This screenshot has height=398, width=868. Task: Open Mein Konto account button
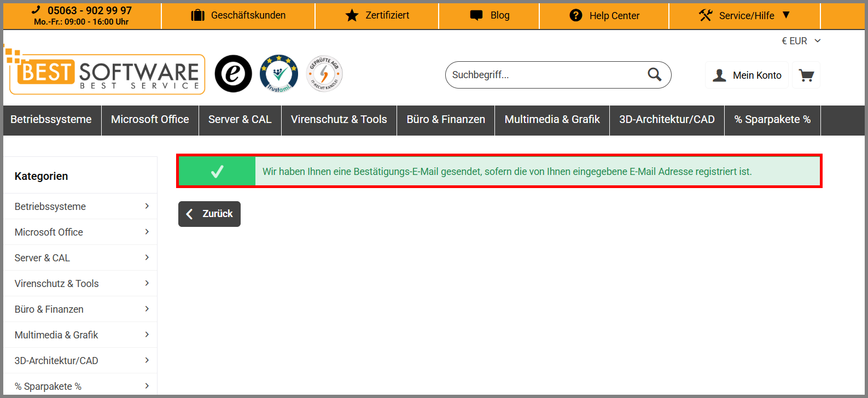click(747, 75)
